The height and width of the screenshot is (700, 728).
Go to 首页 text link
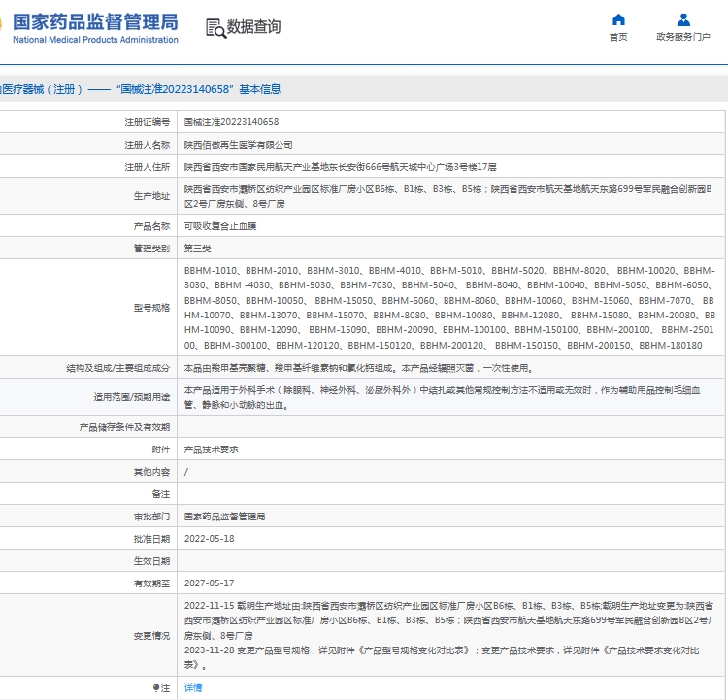coord(618,37)
